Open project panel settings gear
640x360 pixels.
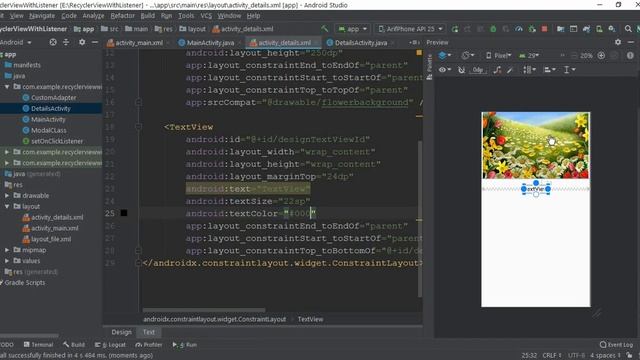tap(82, 42)
